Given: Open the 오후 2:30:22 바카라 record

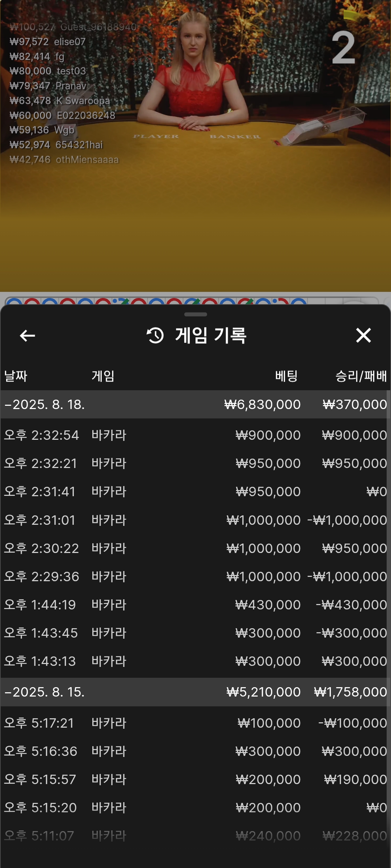Looking at the screenshot, I should coord(195,548).
